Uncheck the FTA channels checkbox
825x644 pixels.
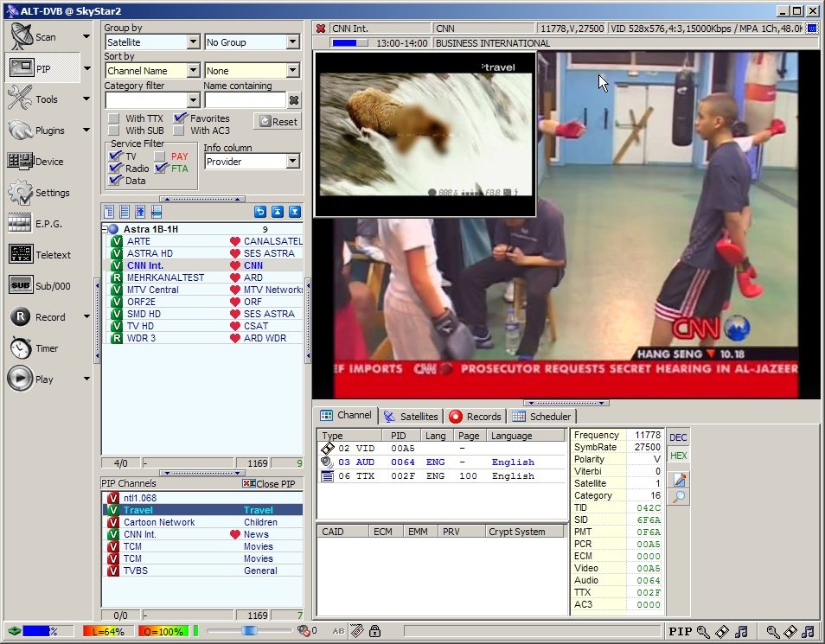point(161,168)
